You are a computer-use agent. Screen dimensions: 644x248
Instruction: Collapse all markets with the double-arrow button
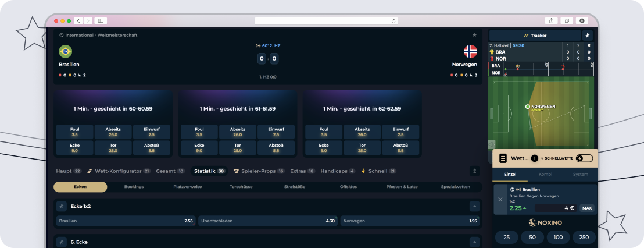[x=474, y=171]
